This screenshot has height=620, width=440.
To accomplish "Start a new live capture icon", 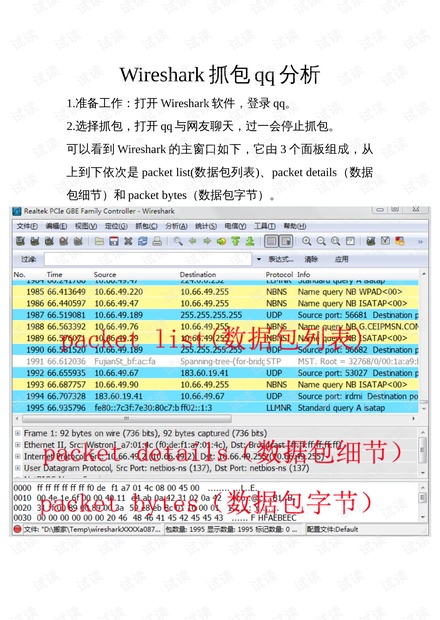I will (49, 241).
